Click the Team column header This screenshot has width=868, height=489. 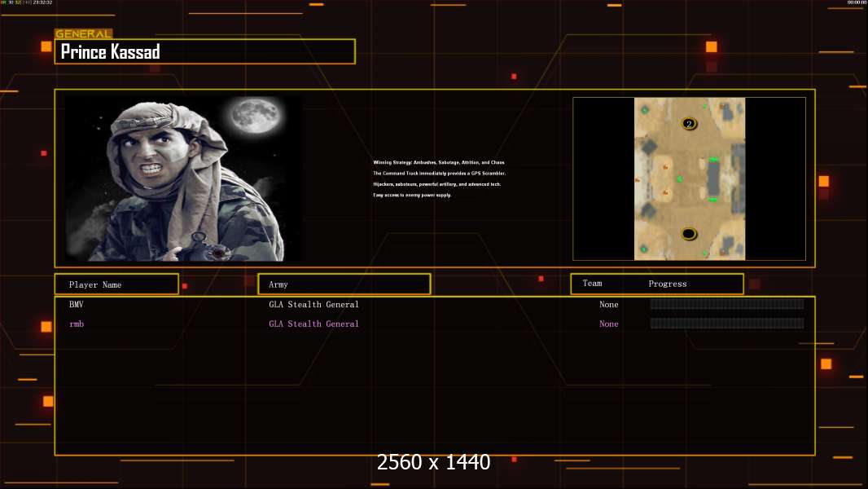592,283
